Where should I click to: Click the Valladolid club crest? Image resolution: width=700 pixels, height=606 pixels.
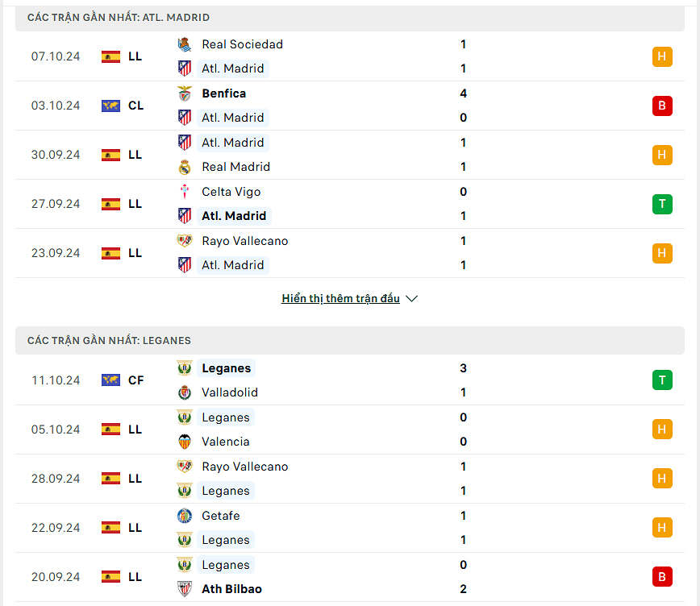(x=185, y=392)
